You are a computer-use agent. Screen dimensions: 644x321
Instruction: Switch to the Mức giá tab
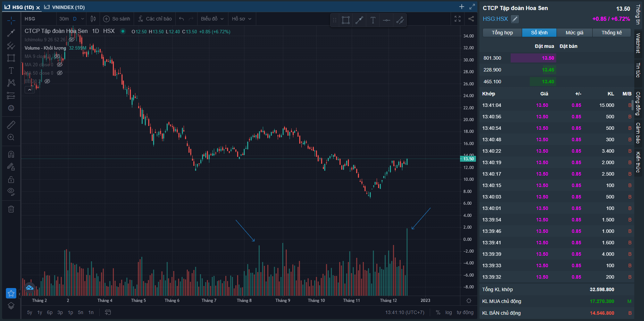point(574,33)
